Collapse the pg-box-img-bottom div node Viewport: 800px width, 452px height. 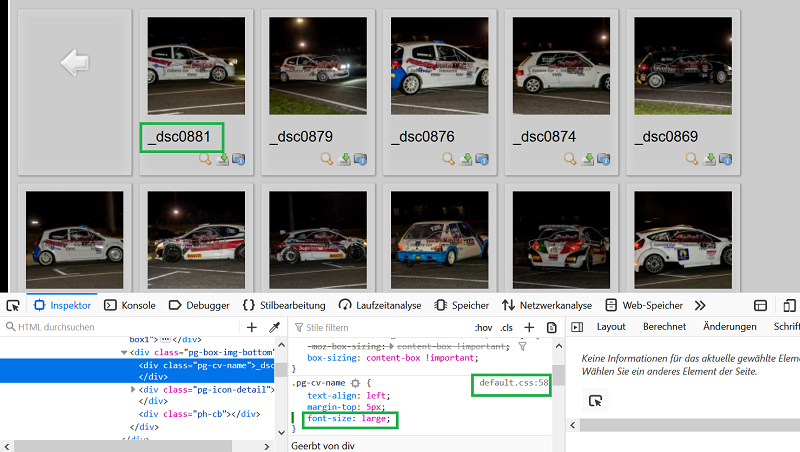tap(124, 352)
